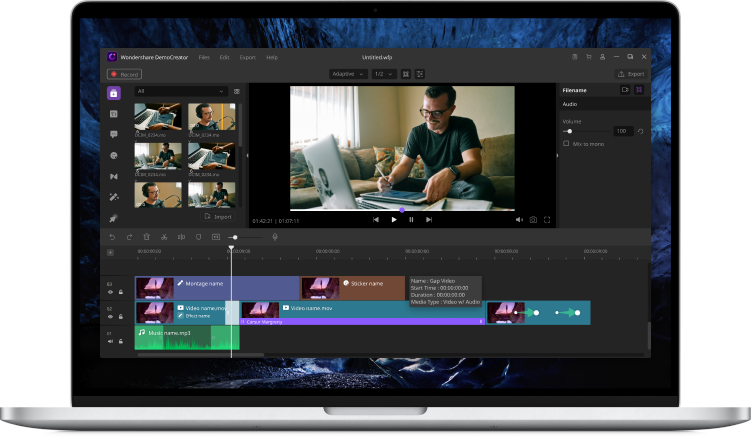Select the scissors cut tool
751x441 pixels.
tap(164, 237)
